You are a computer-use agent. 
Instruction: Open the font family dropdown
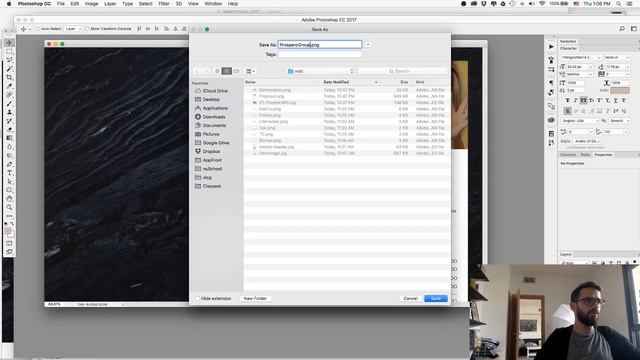coord(580,58)
